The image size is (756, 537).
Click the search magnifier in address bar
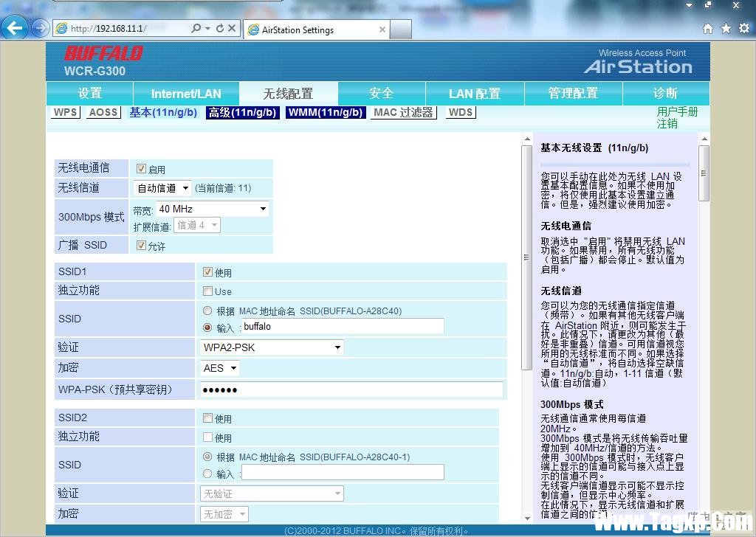click(196, 29)
